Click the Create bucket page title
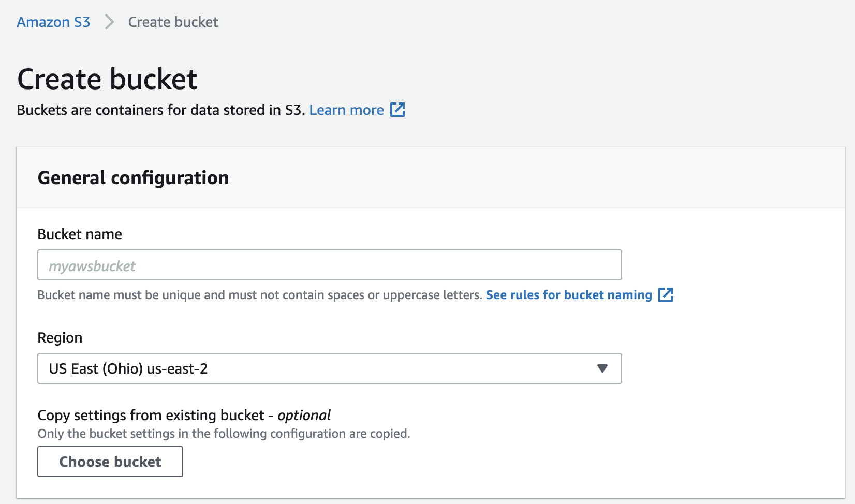This screenshot has width=855, height=504. [x=107, y=79]
